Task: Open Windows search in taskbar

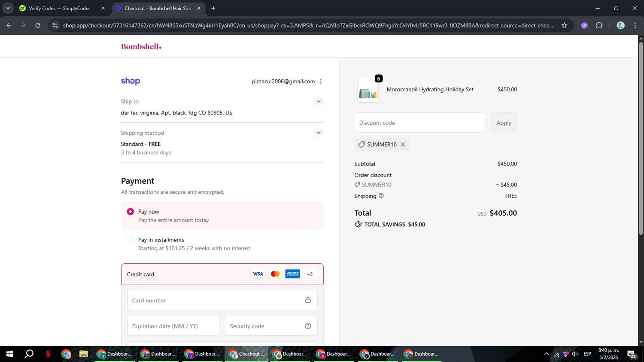Action: 29,354
